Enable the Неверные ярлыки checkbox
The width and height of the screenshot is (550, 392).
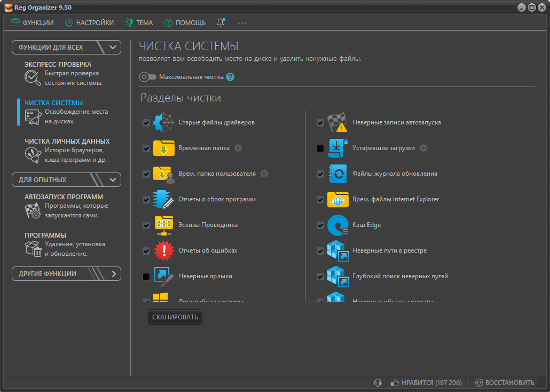click(x=146, y=277)
